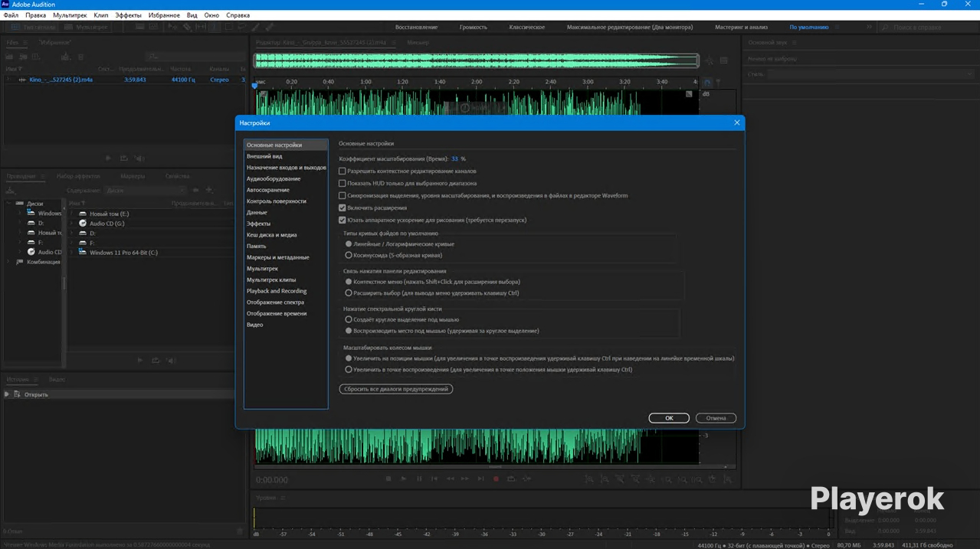Select 'Увеличить в точке воспроизведения' radio option
The width and height of the screenshot is (980, 549).
click(x=349, y=369)
